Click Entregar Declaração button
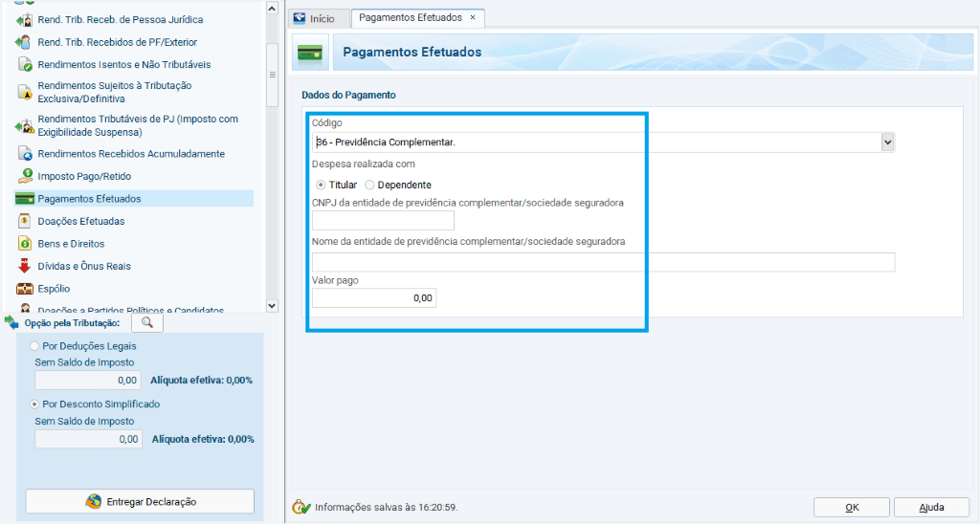 pyautogui.click(x=140, y=501)
